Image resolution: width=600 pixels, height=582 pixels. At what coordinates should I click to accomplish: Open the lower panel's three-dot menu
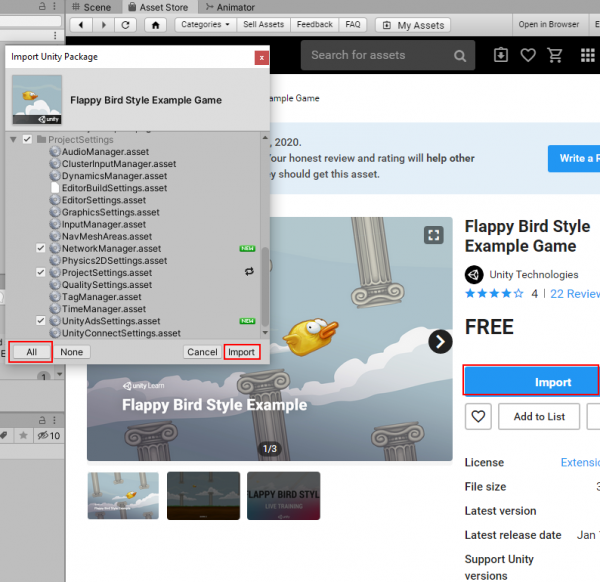coord(54,420)
